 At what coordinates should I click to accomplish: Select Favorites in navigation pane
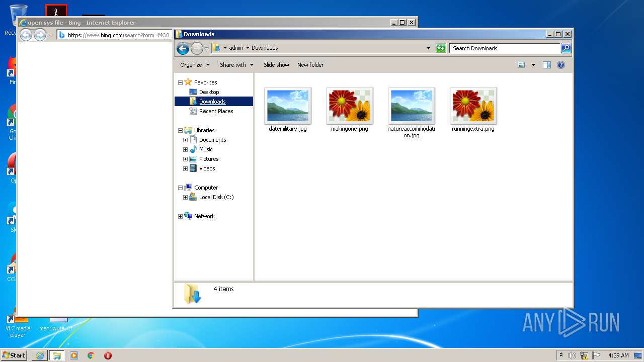(206, 82)
